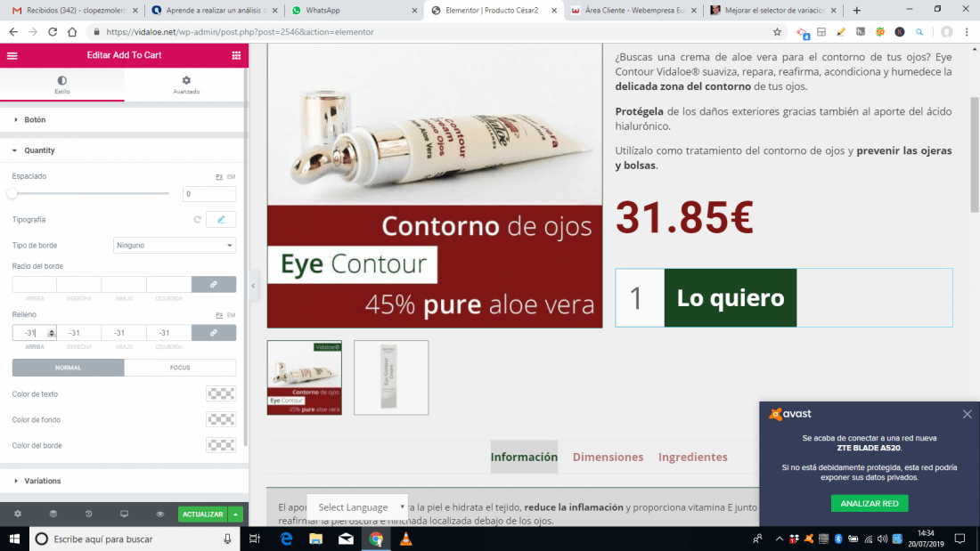980x551 pixels.
Task: Go back in browser history
Action: pos(13,32)
